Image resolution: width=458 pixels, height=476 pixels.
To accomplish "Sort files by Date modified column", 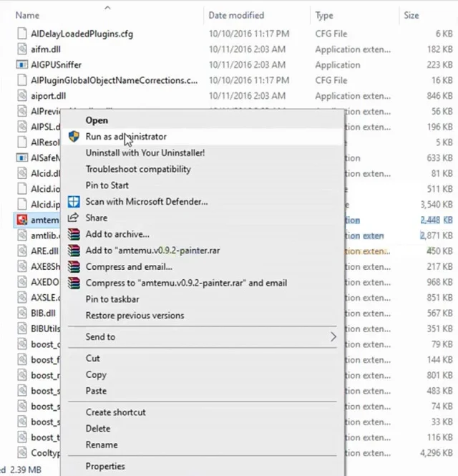I will [236, 15].
